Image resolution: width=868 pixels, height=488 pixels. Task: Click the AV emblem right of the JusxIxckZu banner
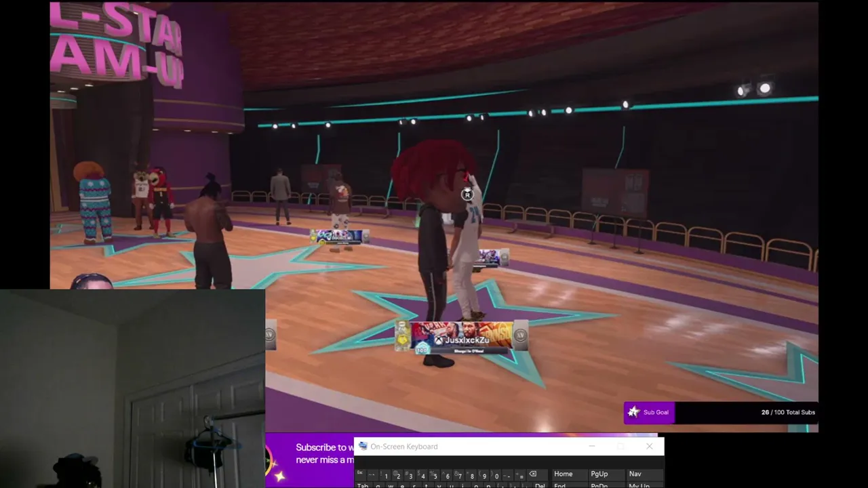pos(521,335)
